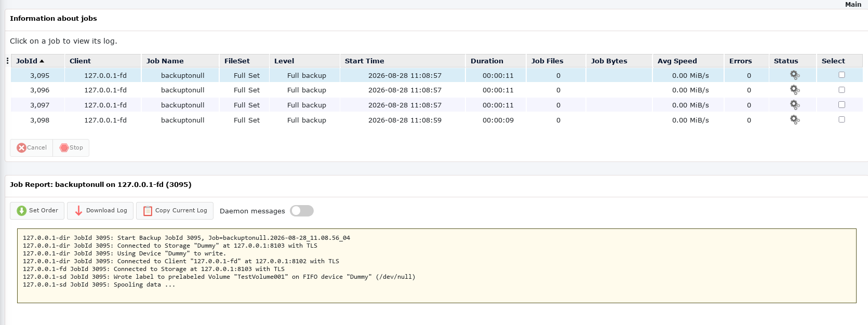
Task: Click inside the job log text area
Action: [436, 266]
